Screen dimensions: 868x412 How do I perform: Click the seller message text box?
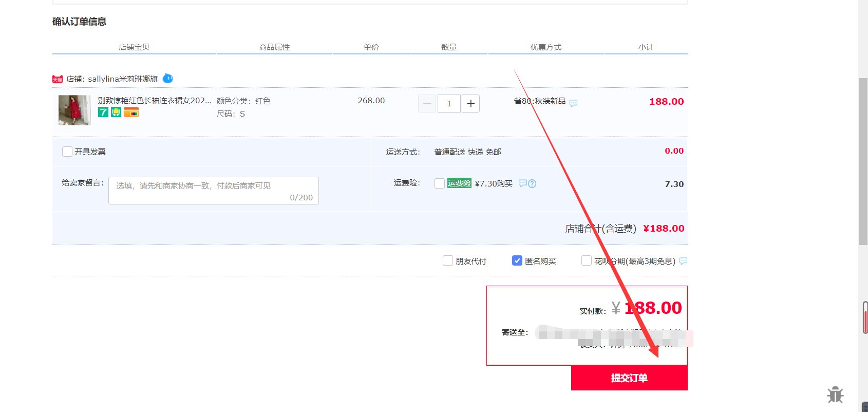[x=214, y=191]
